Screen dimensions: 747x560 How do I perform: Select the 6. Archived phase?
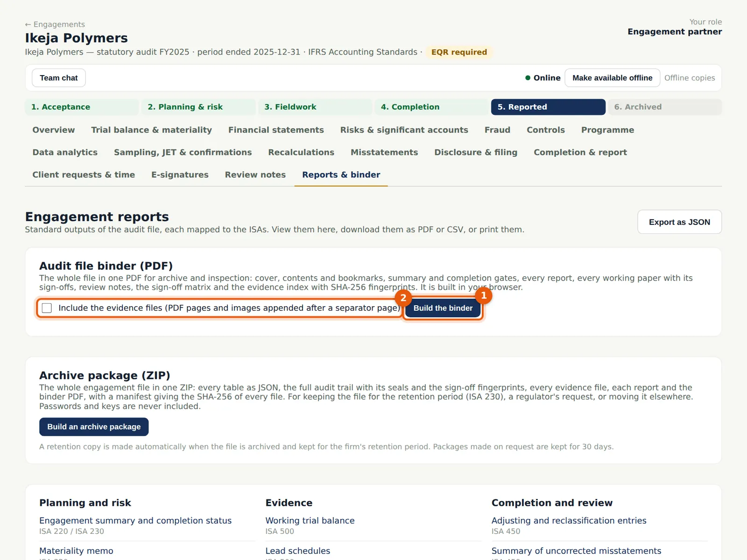665,107
